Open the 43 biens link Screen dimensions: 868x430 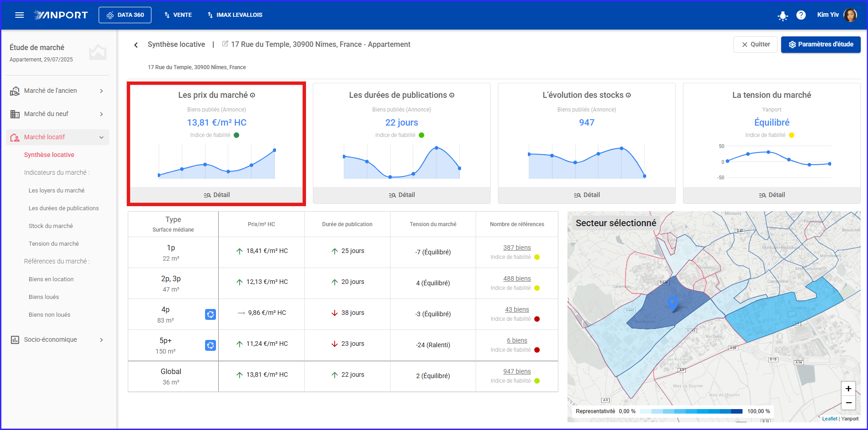coord(517,310)
